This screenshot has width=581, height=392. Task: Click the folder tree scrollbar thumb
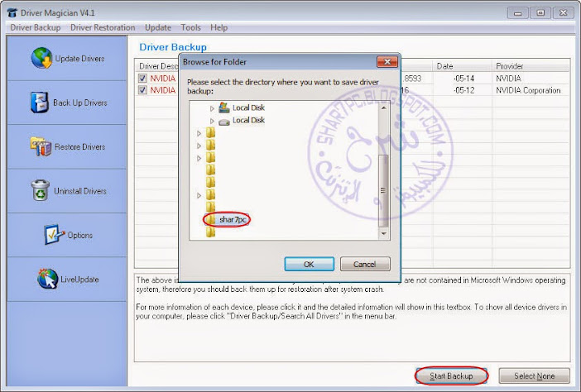pos(383,191)
